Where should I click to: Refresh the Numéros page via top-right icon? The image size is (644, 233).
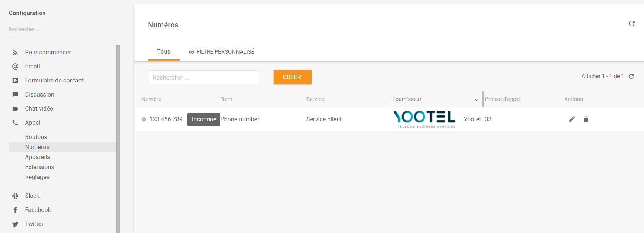pos(632,24)
